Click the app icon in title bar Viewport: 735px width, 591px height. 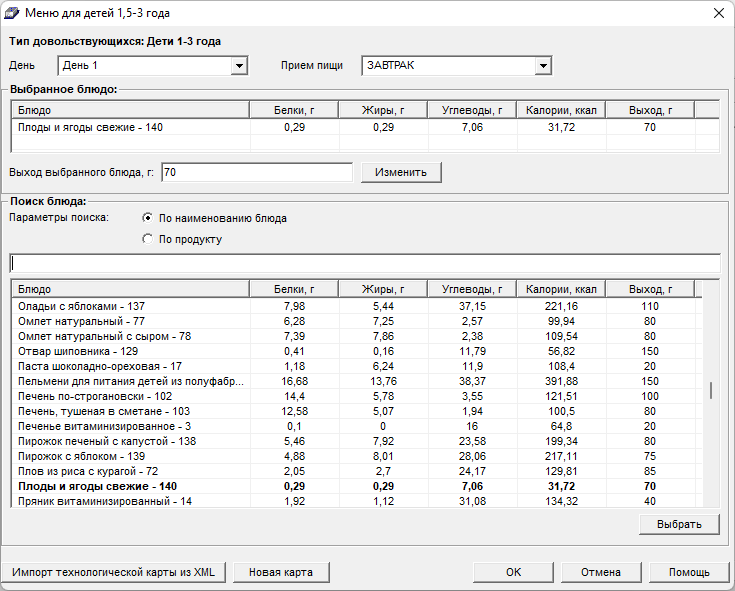[13, 13]
